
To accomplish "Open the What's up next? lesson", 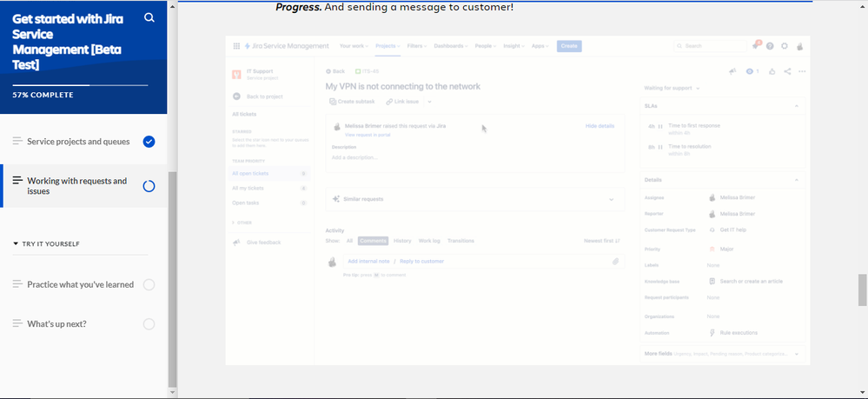I will pos(83,324).
